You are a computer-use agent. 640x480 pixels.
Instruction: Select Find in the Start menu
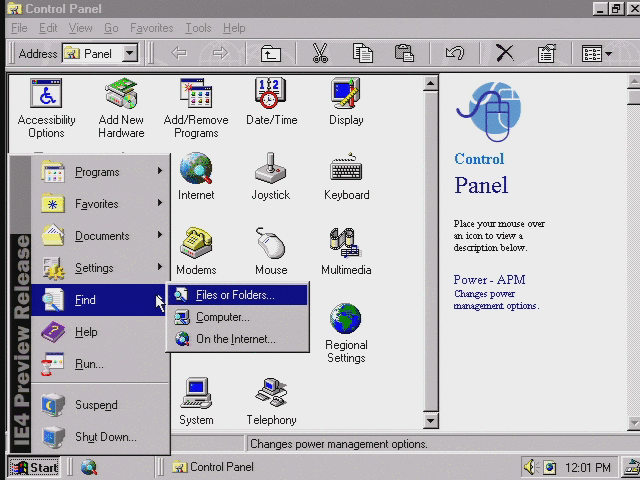(100, 300)
